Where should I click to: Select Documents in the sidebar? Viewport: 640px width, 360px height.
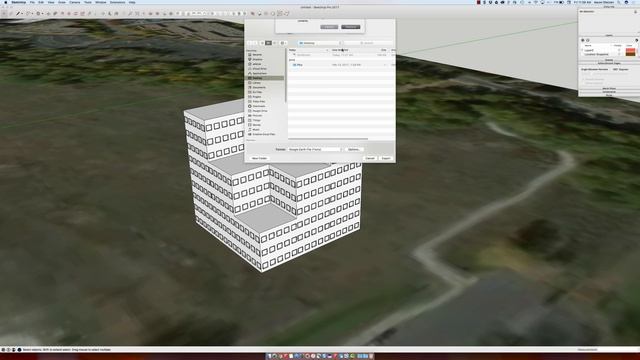259,87
